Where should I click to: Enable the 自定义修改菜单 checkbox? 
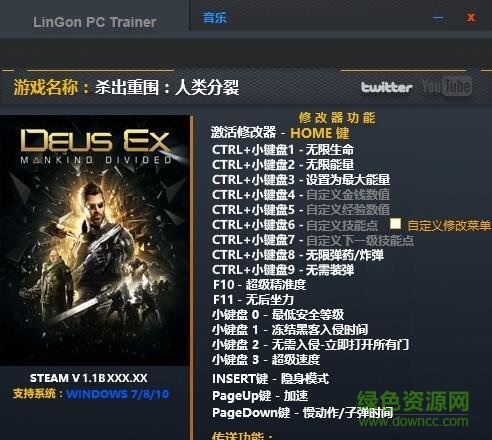(395, 224)
